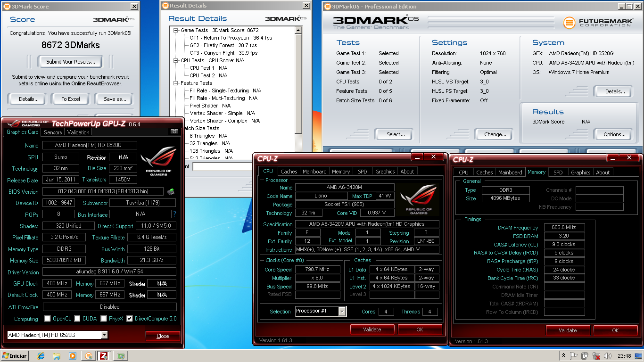Click the Iniciar start button
This screenshot has height=362, width=644.
pyautogui.click(x=15, y=356)
